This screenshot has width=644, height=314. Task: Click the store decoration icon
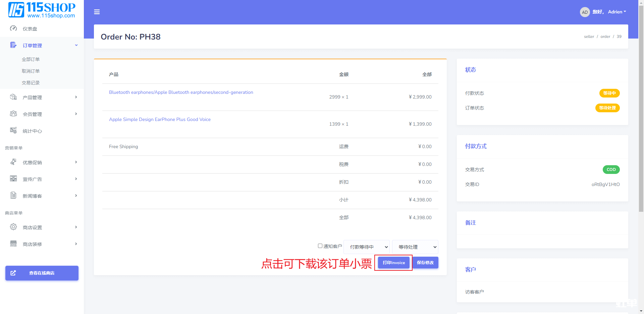[x=13, y=244]
